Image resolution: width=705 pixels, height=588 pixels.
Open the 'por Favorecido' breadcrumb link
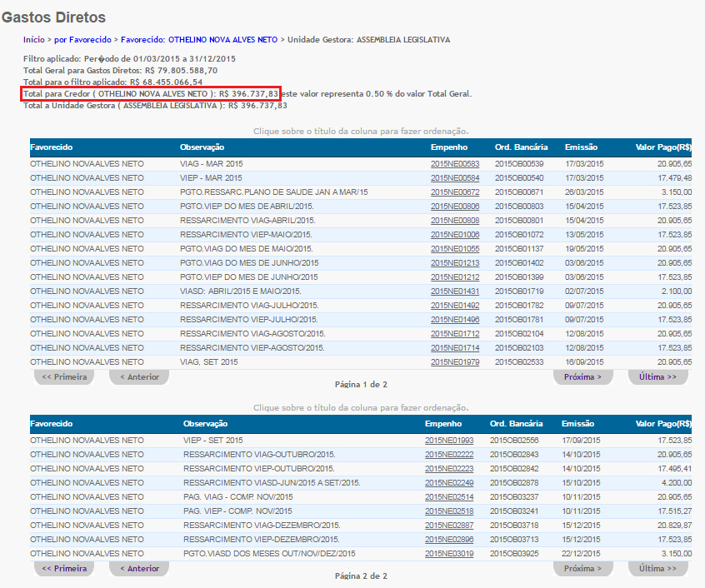(82, 39)
